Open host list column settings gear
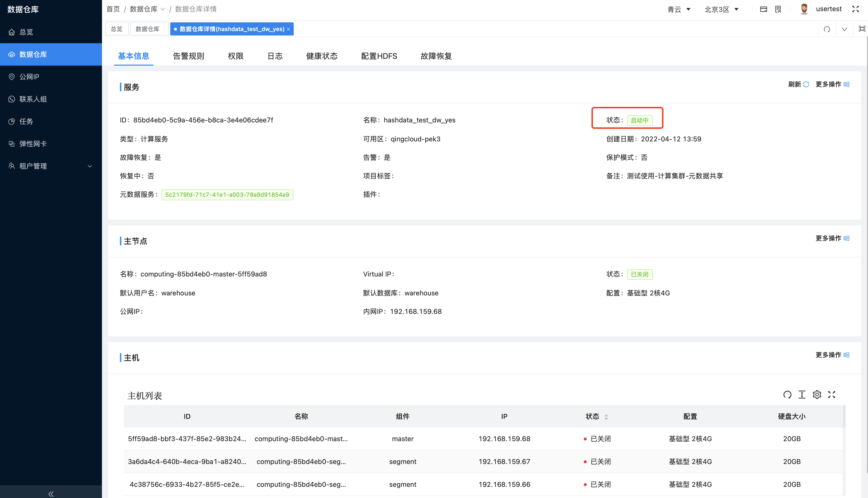Screen dimensions: 868x498 coord(817,394)
